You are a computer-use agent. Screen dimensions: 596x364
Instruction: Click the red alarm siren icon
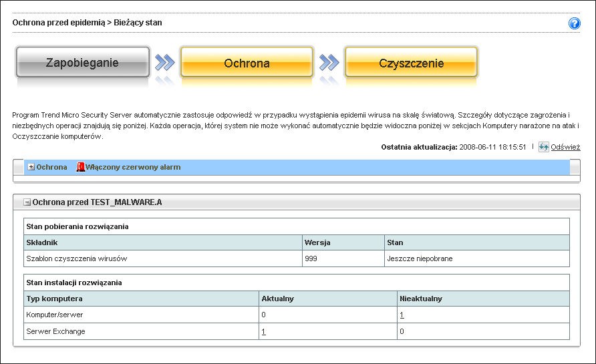pyautogui.click(x=80, y=167)
